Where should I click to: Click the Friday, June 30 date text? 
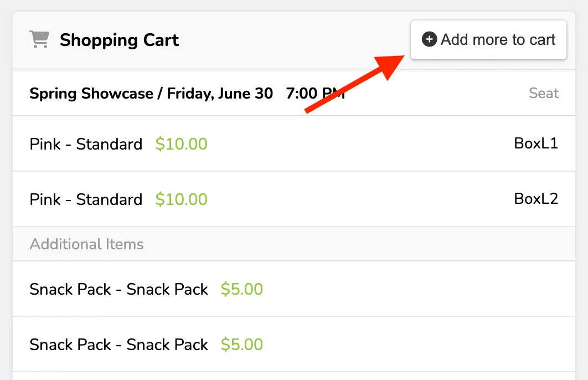[220, 94]
